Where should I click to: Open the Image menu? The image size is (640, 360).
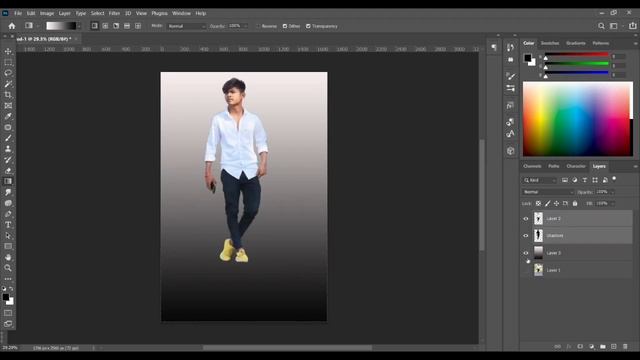47,13
